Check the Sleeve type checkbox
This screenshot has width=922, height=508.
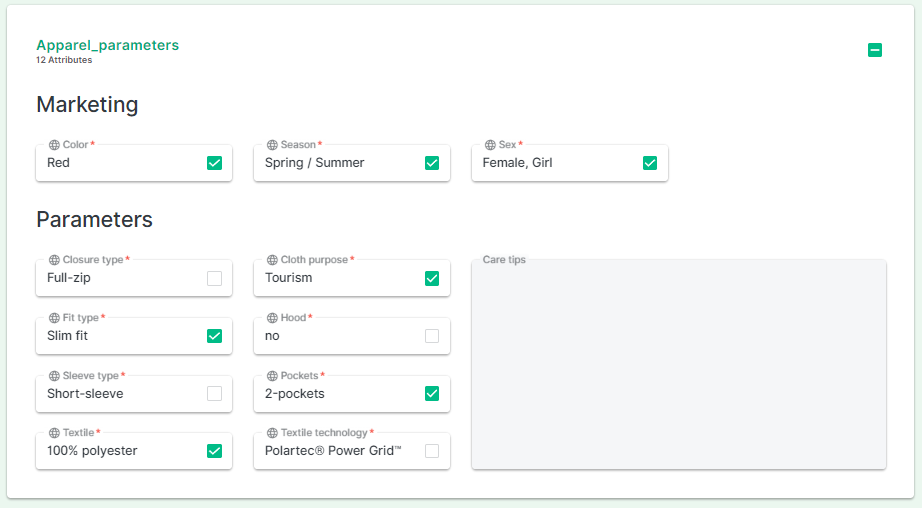pos(214,394)
